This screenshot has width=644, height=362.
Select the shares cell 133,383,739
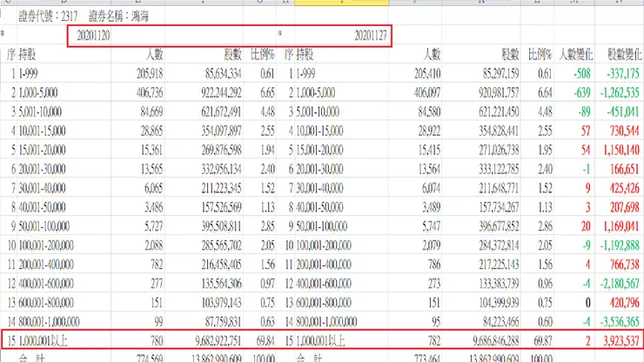tap(499, 284)
